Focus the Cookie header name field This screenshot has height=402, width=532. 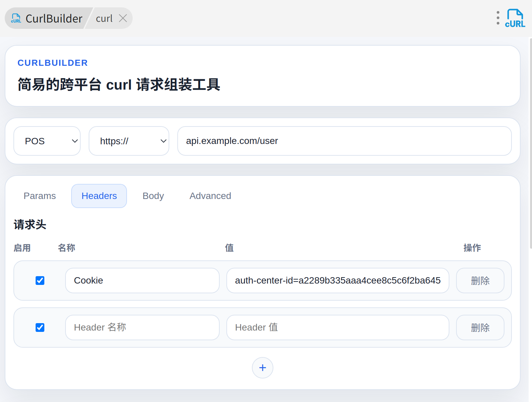(142, 281)
